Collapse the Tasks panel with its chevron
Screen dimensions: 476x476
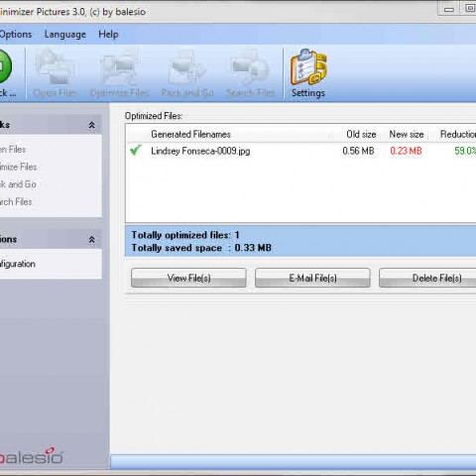(91, 125)
